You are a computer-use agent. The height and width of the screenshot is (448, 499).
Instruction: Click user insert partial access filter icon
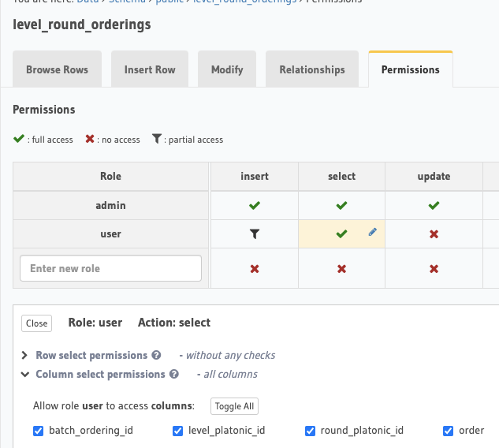(254, 234)
